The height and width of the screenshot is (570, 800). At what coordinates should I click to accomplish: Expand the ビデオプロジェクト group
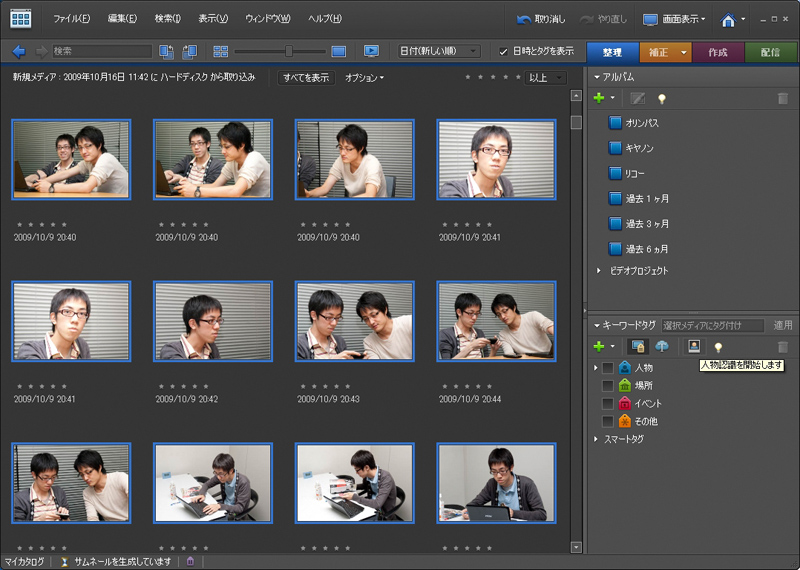tap(598, 270)
